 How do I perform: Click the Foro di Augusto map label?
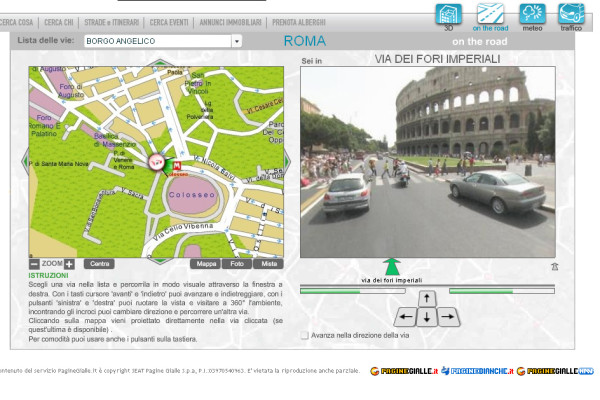click(71, 91)
